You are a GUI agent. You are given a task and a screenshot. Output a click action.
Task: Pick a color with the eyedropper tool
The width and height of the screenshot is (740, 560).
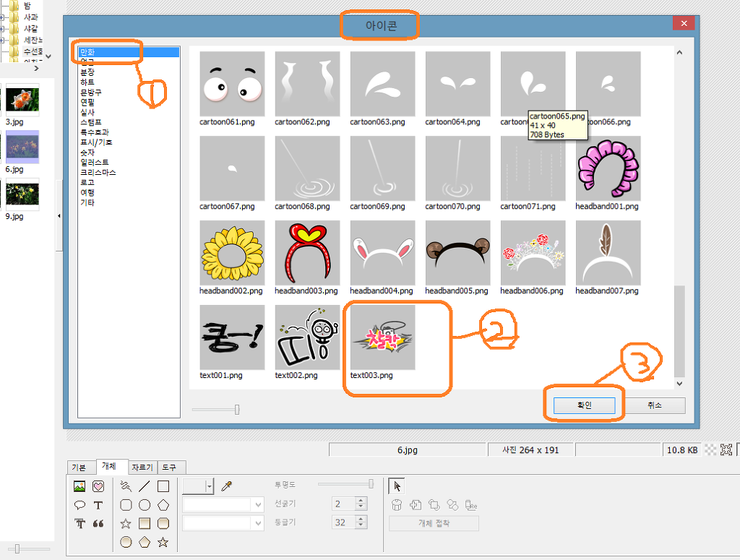[226, 486]
